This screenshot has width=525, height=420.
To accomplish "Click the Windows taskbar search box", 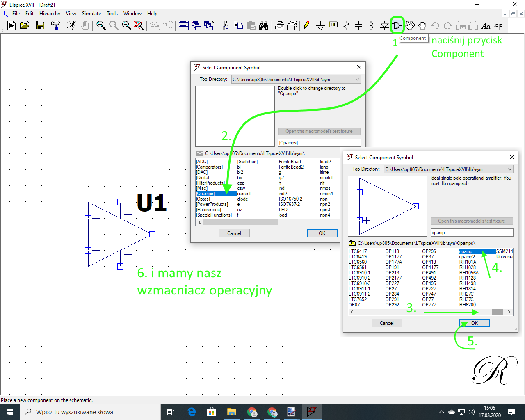I will click(90, 412).
